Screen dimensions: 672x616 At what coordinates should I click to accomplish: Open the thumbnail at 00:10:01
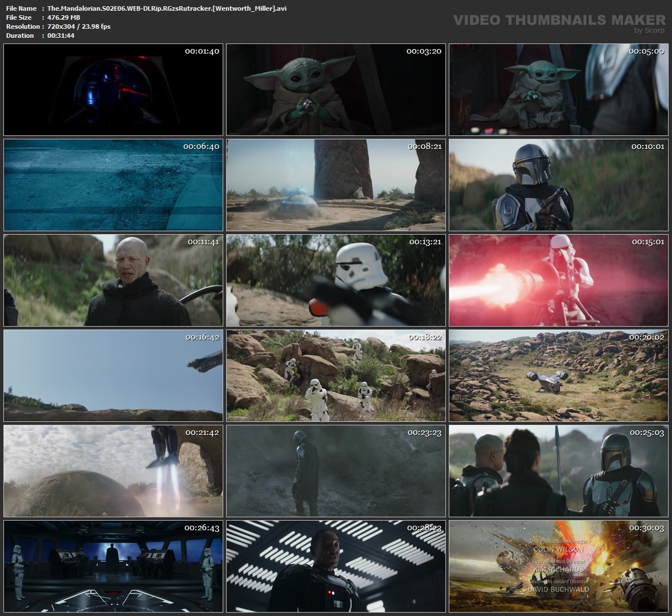tap(559, 185)
